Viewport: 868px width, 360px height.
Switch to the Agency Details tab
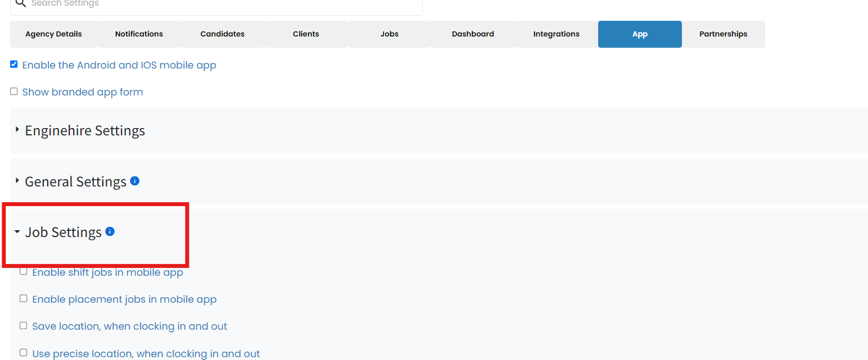(53, 34)
